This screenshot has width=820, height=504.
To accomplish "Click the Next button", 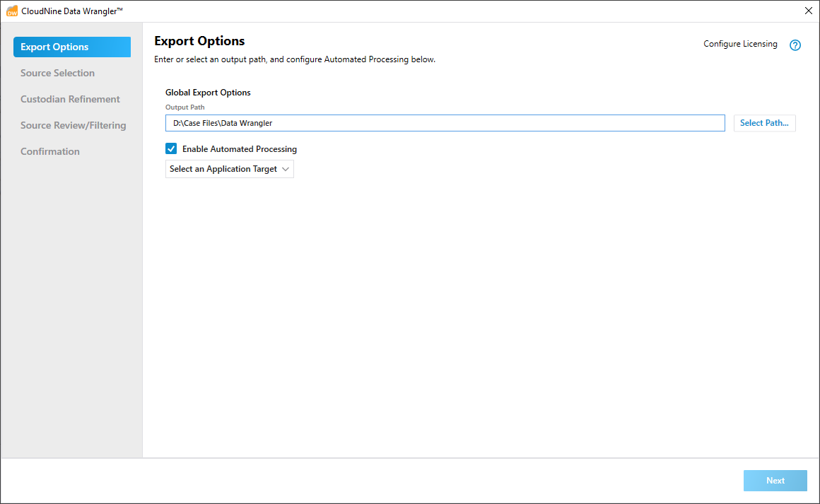I will coord(775,481).
